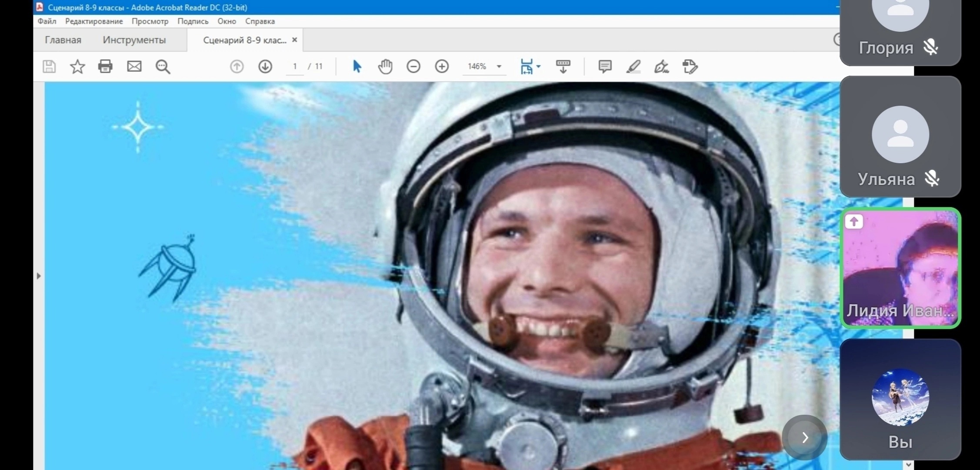The image size is (980, 470).
Task: Activate the Hand pan tool
Action: tap(385, 67)
